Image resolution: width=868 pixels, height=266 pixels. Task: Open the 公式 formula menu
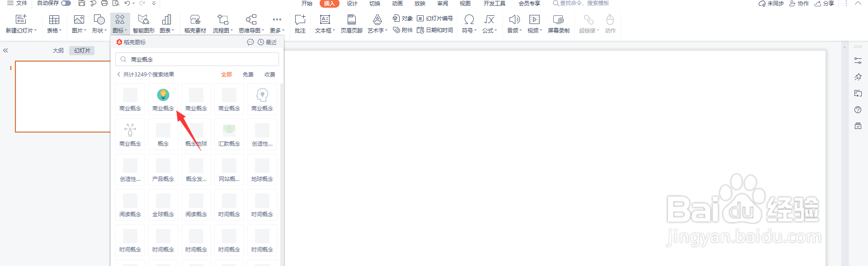coord(490,24)
